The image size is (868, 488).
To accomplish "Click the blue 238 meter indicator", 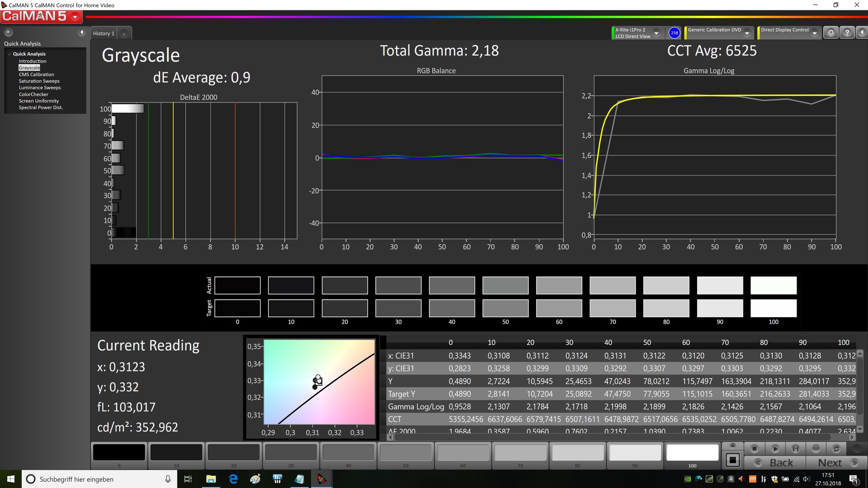I will coord(674,33).
